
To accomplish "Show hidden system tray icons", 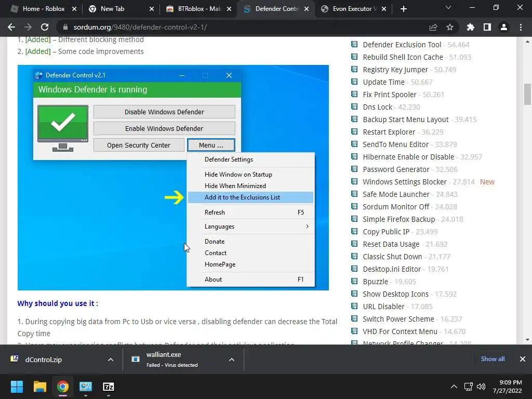I will pyautogui.click(x=454, y=387).
